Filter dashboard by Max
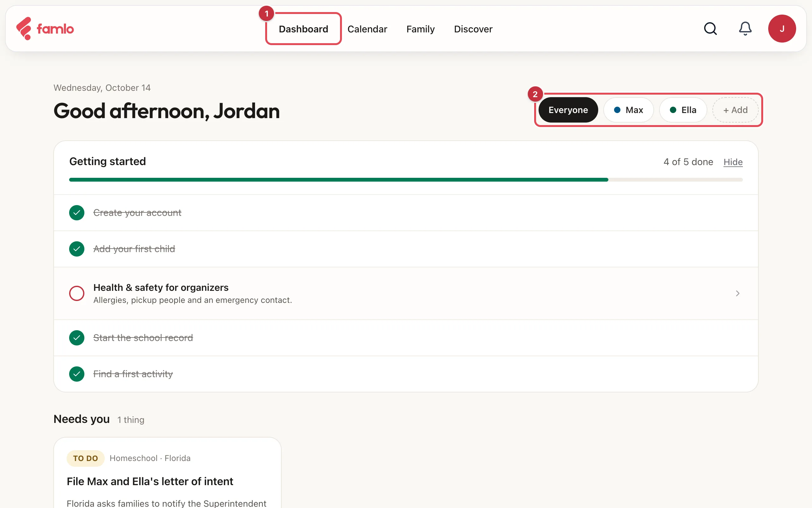This screenshot has width=812, height=508. (628, 110)
